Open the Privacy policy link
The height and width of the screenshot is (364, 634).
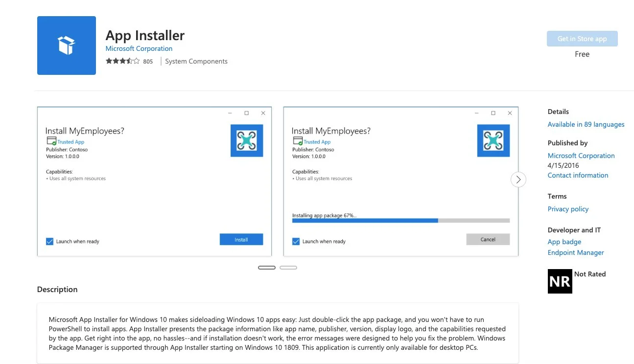coord(568,209)
